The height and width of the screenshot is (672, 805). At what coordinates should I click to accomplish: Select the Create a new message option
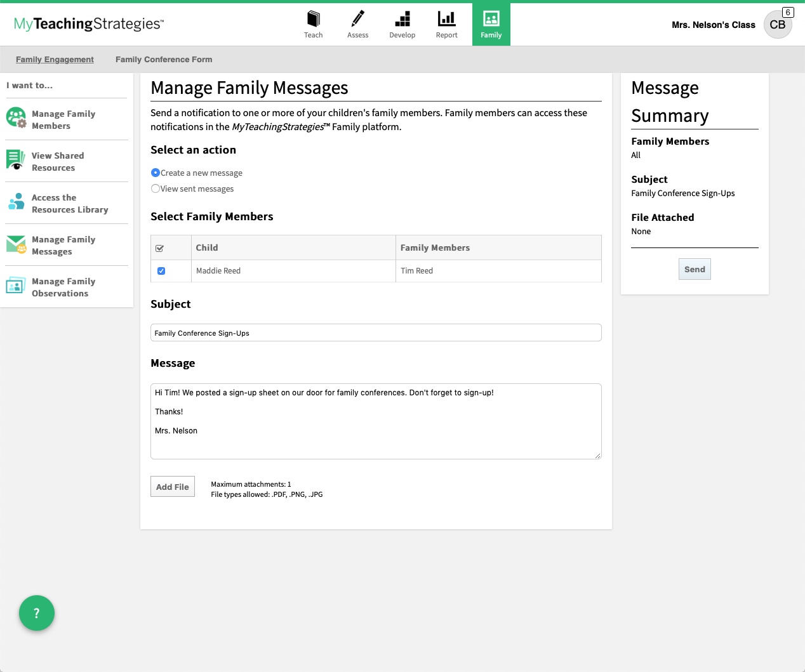pos(156,172)
